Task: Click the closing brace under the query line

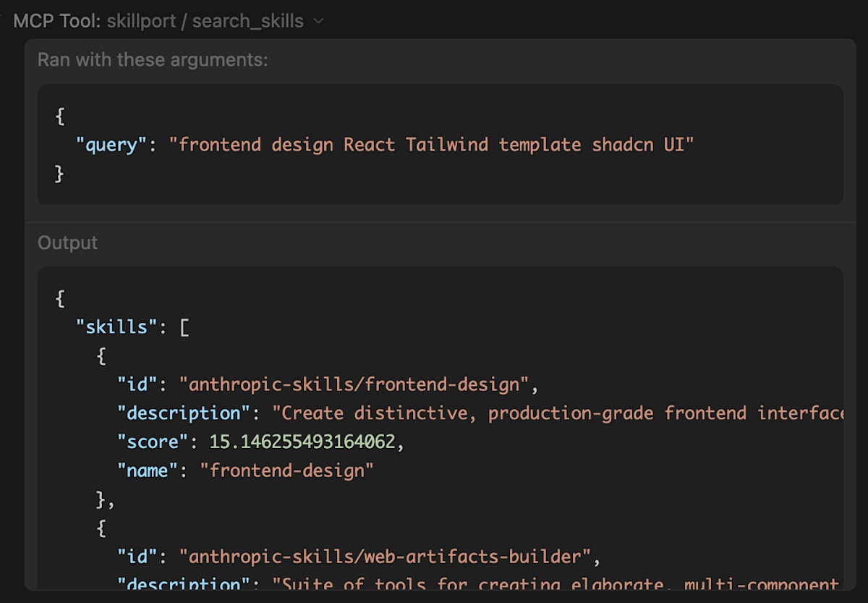Action: click(x=59, y=173)
